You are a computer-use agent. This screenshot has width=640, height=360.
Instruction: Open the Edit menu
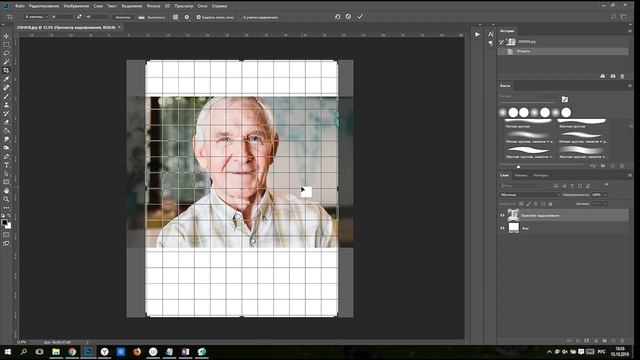44,6
